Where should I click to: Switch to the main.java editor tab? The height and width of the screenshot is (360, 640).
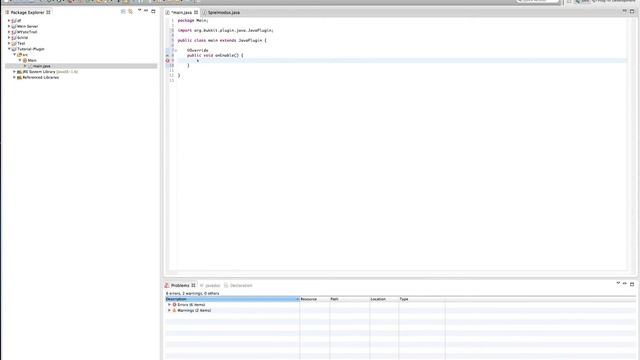[x=182, y=13]
